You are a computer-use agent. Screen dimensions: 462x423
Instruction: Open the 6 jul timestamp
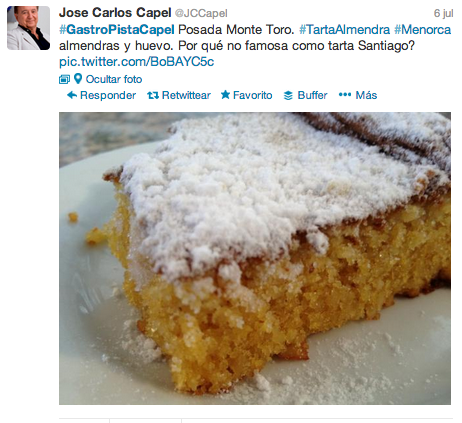(x=443, y=13)
